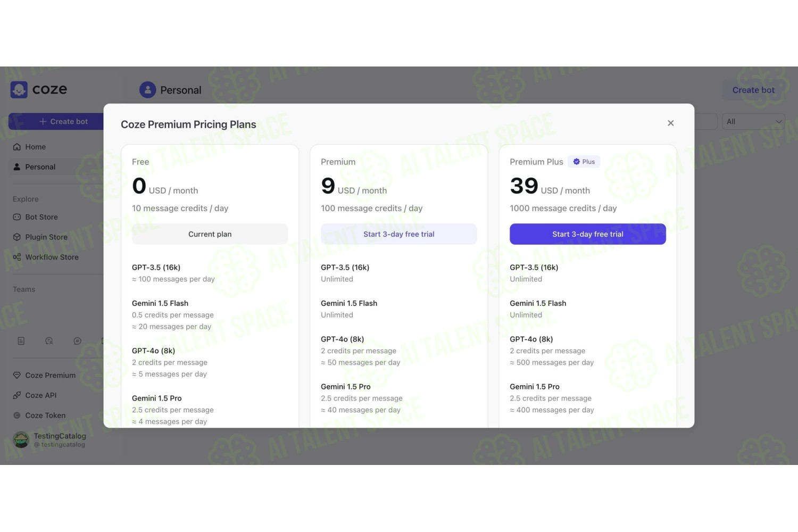Screen dimensions: 798x532
Task: Click the hashtag chat bubble icon
Action: (x=77, y=341)
